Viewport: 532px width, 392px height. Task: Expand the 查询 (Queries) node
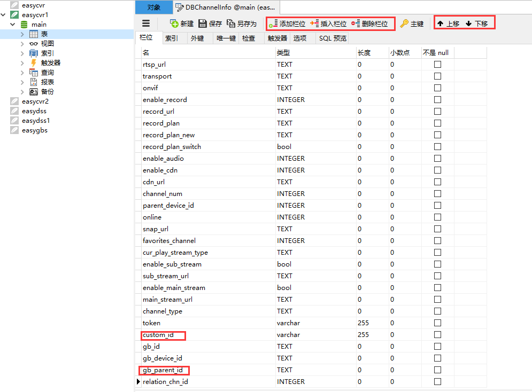pos(22,73)
